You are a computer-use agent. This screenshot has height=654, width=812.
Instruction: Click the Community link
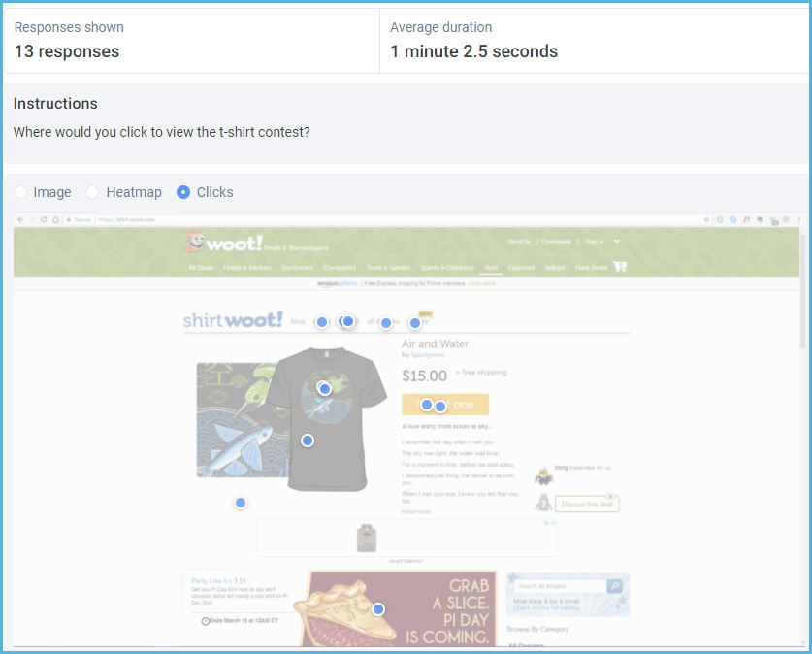[556, 242]
